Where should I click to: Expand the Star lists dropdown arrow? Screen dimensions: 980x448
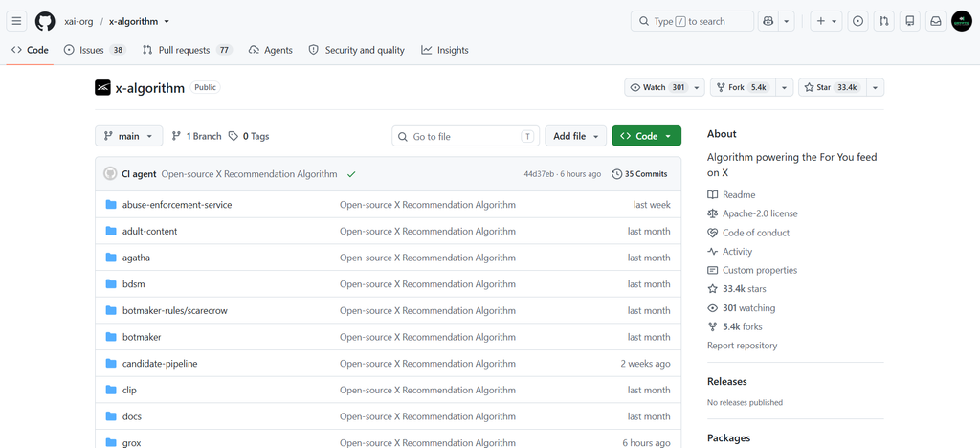(875, 87)
